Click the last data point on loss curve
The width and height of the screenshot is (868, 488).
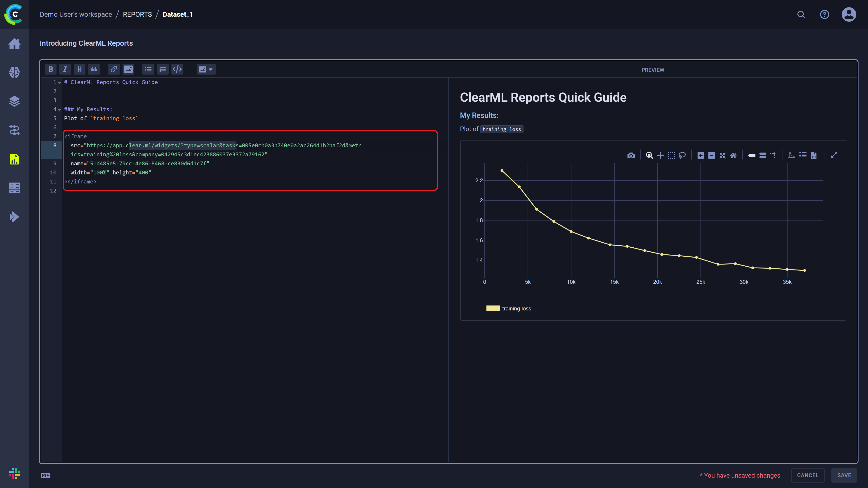coord(804,270)
